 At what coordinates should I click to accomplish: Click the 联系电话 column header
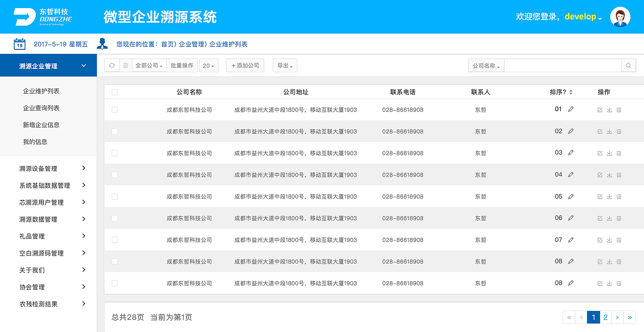(x=403, y=92)
